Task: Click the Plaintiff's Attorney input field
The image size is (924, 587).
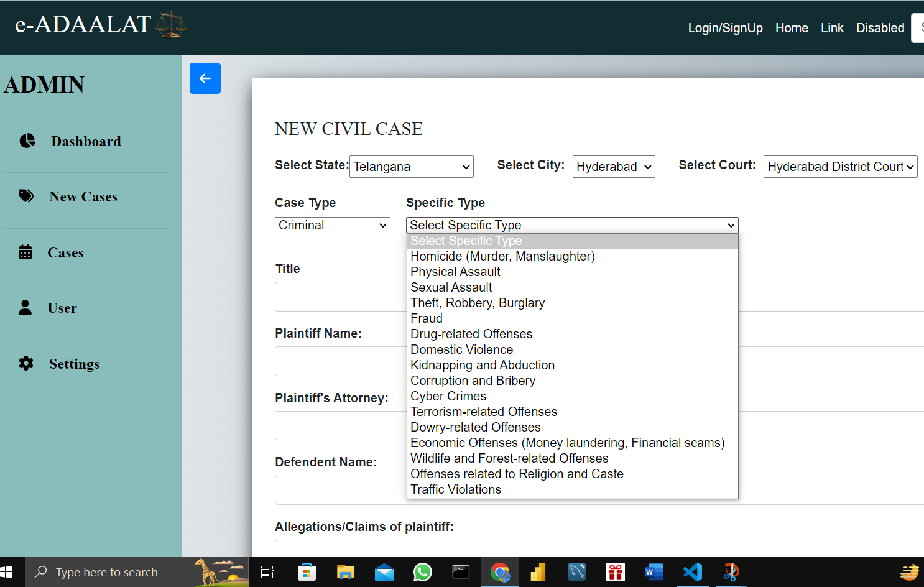Action: (599, 426)
